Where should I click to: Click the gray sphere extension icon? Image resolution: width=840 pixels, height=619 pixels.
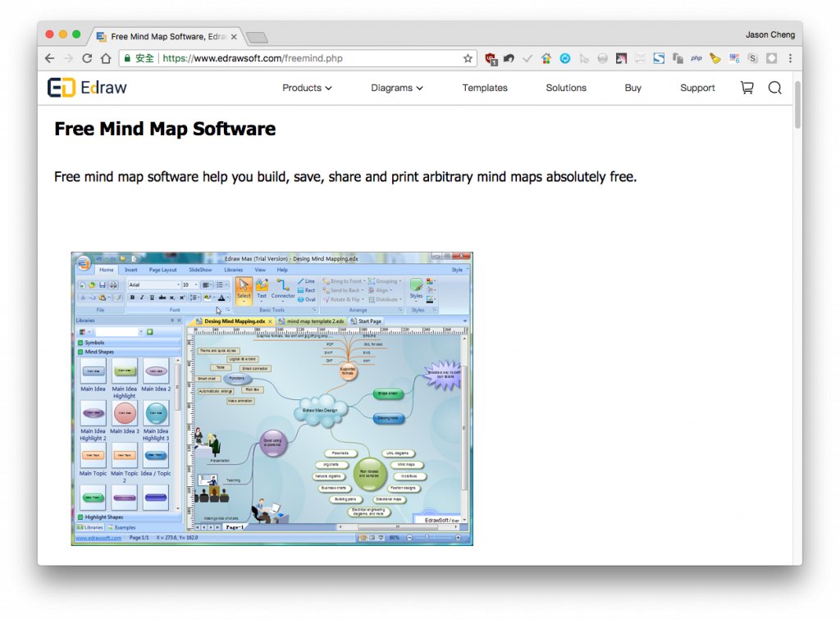(603, 58)
